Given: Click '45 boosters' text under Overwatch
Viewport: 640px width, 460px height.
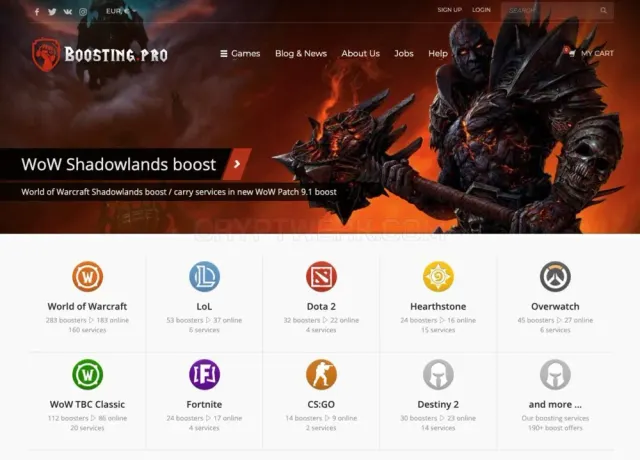Looking at the screenshot, I should point(536,320).
